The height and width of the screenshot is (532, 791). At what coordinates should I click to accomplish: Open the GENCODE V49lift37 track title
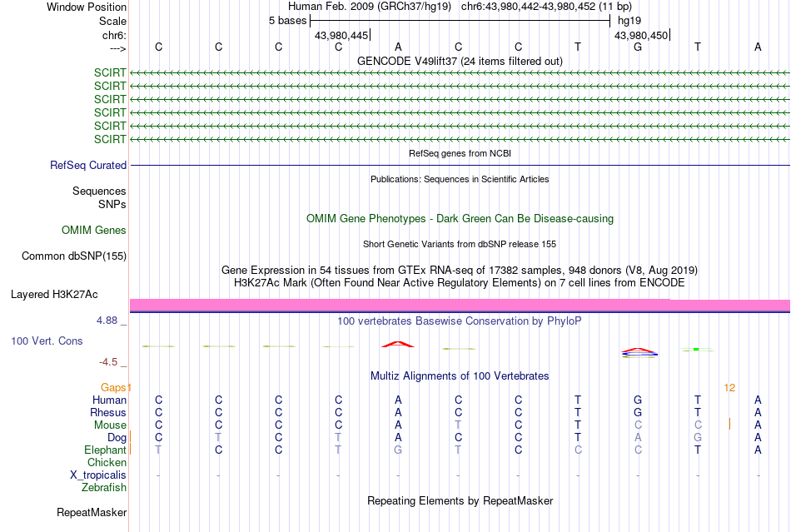460,61
